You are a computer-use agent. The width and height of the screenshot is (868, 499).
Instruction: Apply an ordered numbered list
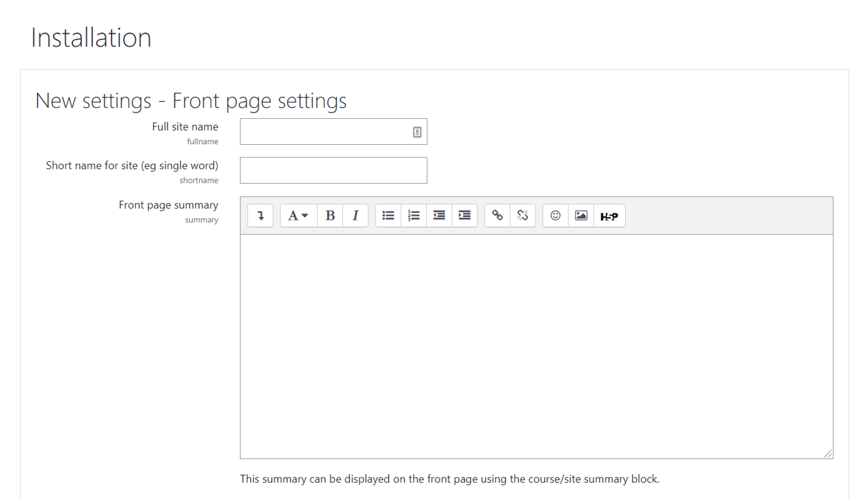coord(414,215)
